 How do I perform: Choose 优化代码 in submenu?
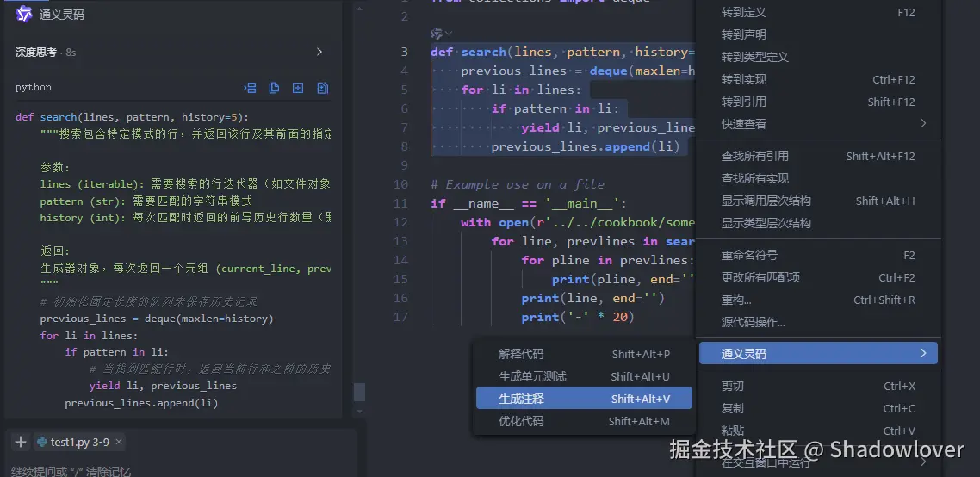[584, 421]
